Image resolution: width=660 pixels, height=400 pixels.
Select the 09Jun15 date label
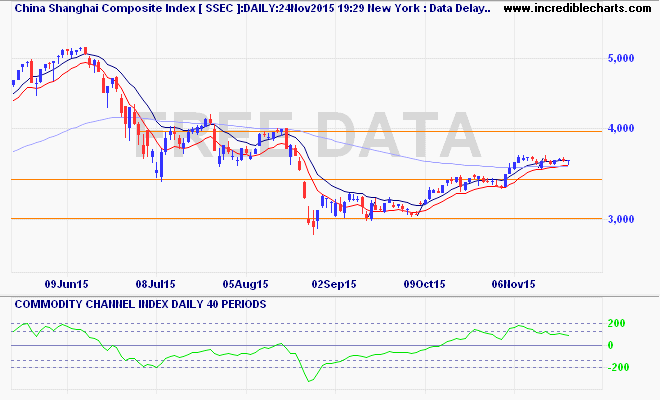click(67, 284)
